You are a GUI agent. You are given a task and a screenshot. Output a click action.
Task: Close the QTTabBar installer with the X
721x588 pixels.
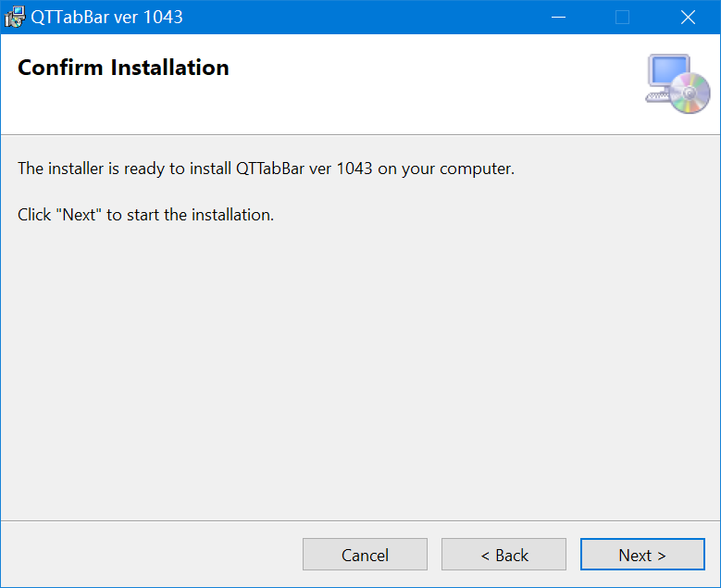coord(688,17)
